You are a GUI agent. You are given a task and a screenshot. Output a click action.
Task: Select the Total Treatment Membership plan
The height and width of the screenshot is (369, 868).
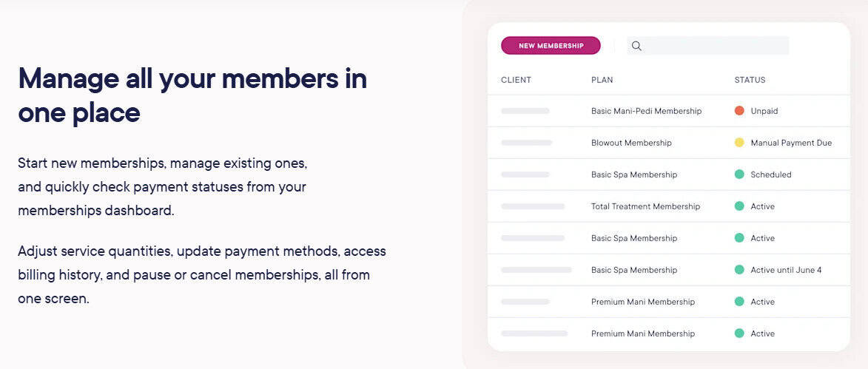[x=645, y=206]
